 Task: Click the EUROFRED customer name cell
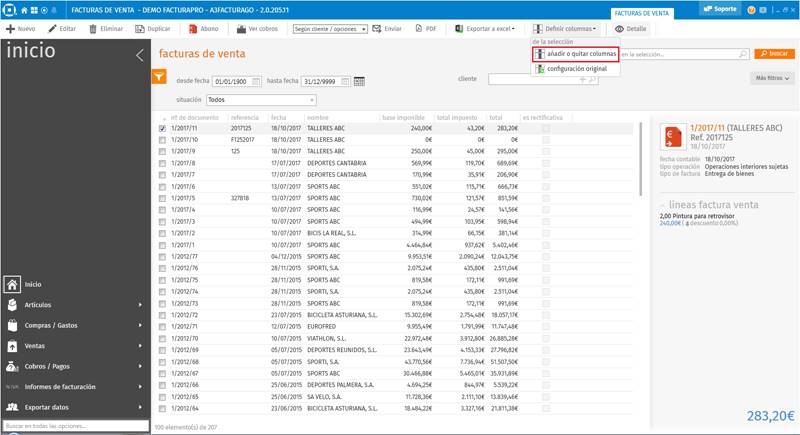321,327
